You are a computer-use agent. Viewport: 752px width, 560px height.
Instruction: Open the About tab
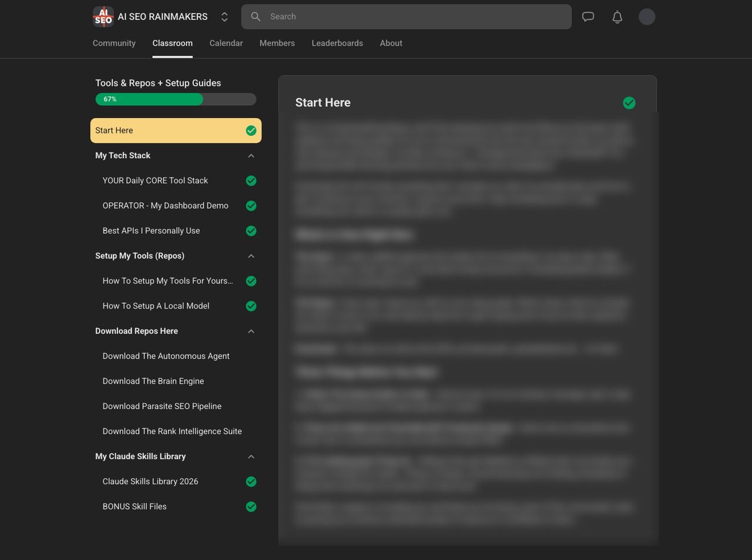click(x=391, y=43)
